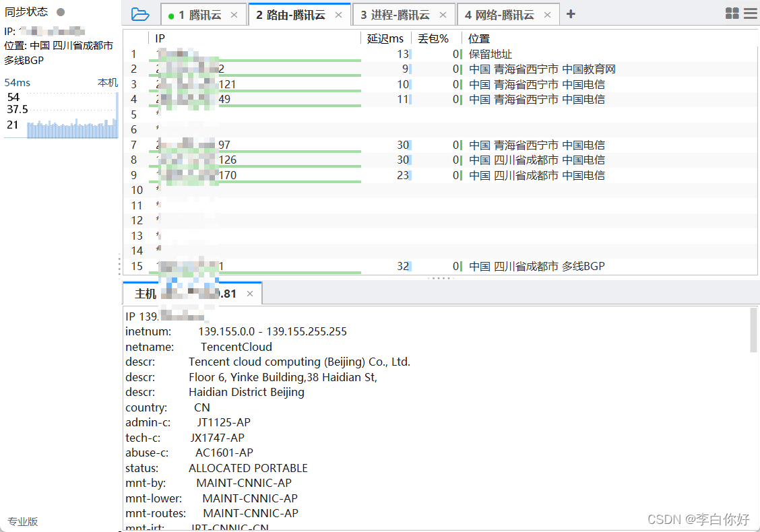760x532 pixels.
Task: Click the status ALLOCATED PORTABLE line
Action: pyautogui.click(x=217, y=468)
